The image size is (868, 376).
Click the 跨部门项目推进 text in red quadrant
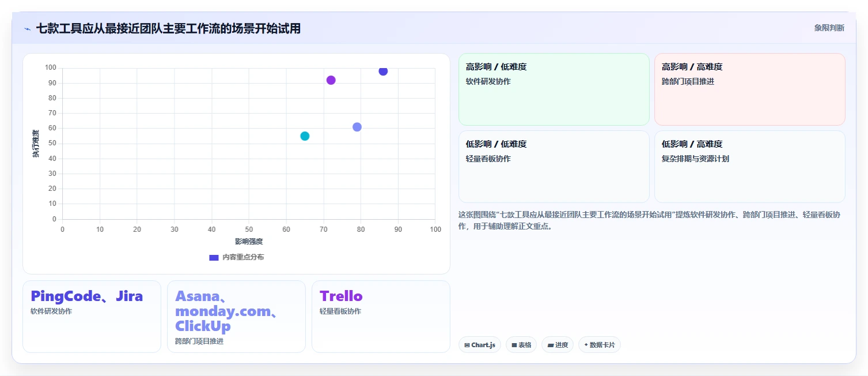[x=688, y=81]
